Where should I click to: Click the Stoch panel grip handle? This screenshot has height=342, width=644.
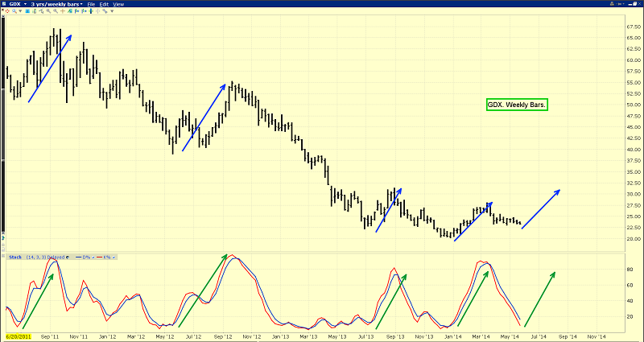coord(3,256)
